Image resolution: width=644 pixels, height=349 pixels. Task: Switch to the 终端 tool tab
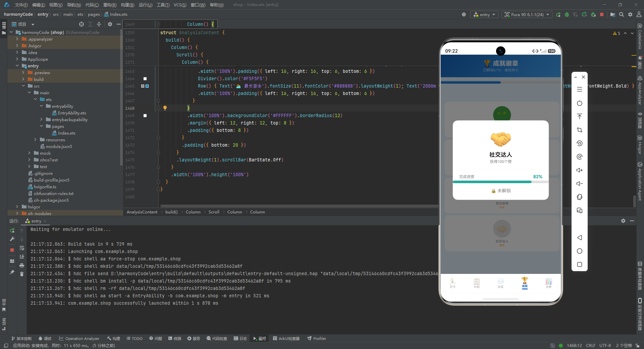pos(175,338)
